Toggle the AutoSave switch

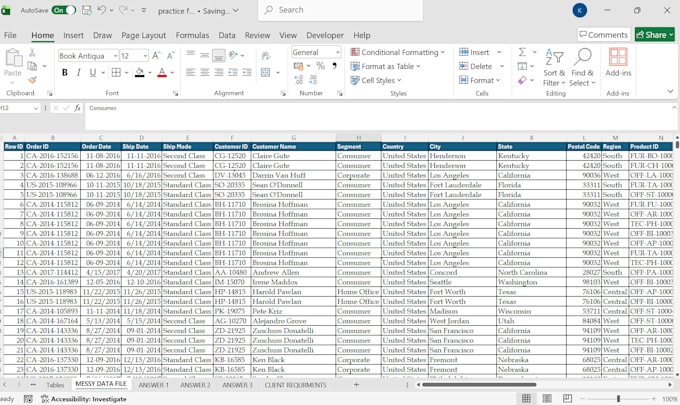point(64,10)
